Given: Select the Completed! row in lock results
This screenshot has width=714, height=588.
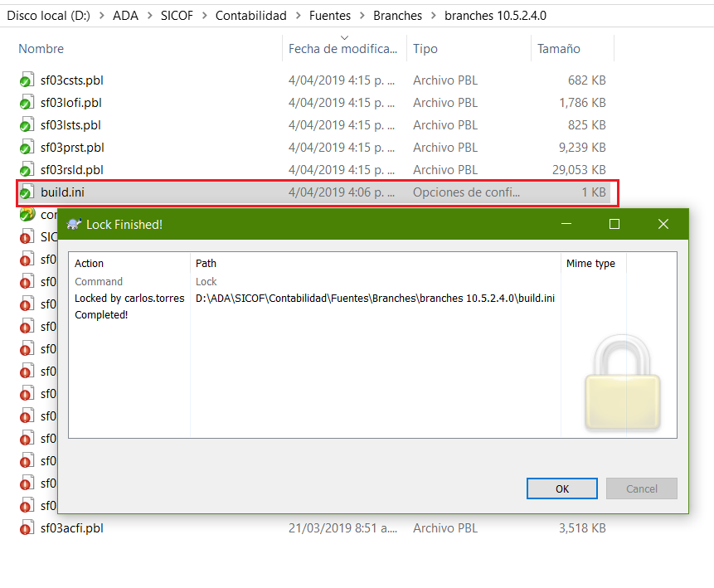Looking at the screenshot, I should 101,314.
